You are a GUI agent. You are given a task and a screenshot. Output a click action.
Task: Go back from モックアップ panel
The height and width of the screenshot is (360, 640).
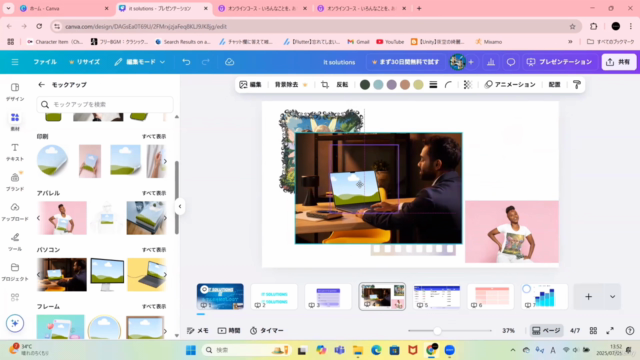pos(41,84)
